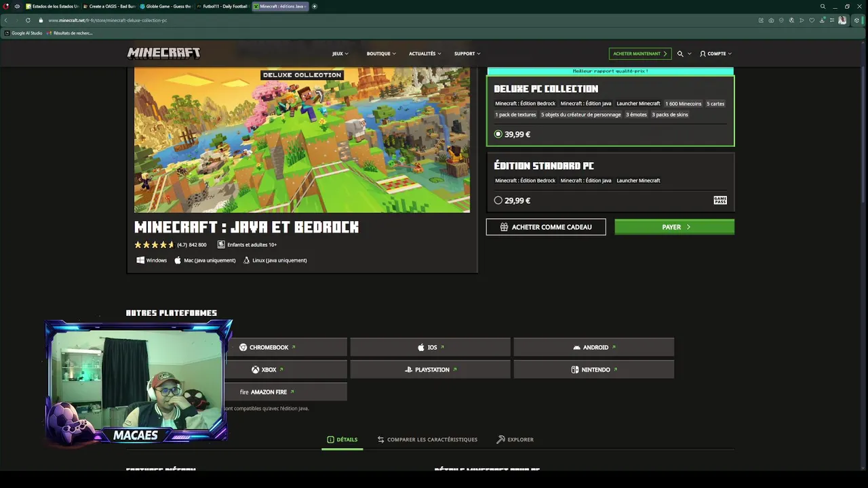Switch to the Futbol11 browser tab
868x488 pixels.
222,6
